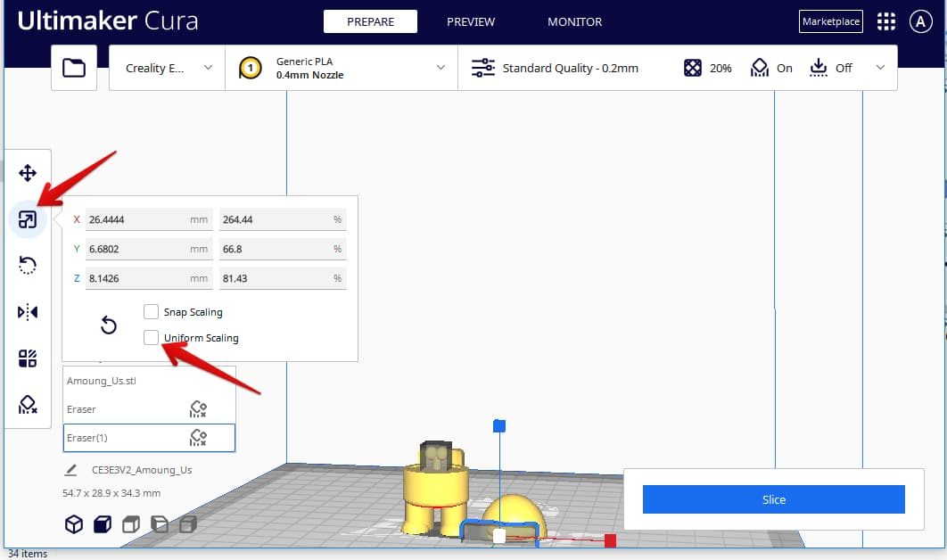Click the blue Z-axis scale handle
Image resolution: width=947 pixels, height=560 pixels.
point(498,426)
